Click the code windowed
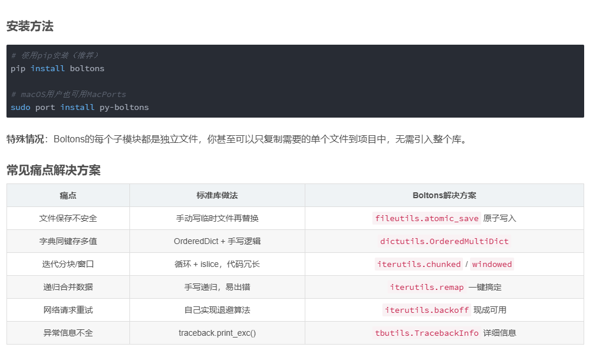The height and width of the screenshot is (364, 593). point(492,264)
